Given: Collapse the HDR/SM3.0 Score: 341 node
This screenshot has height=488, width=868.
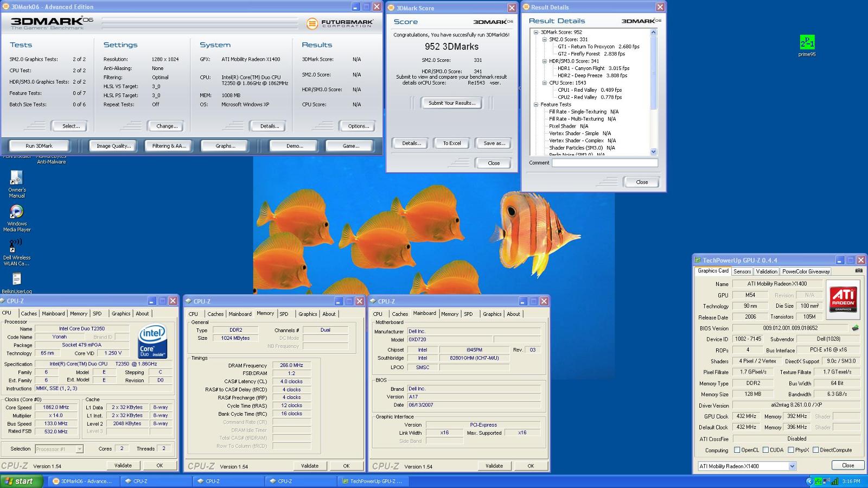Looking at the screenshot, I should (544, 61).
